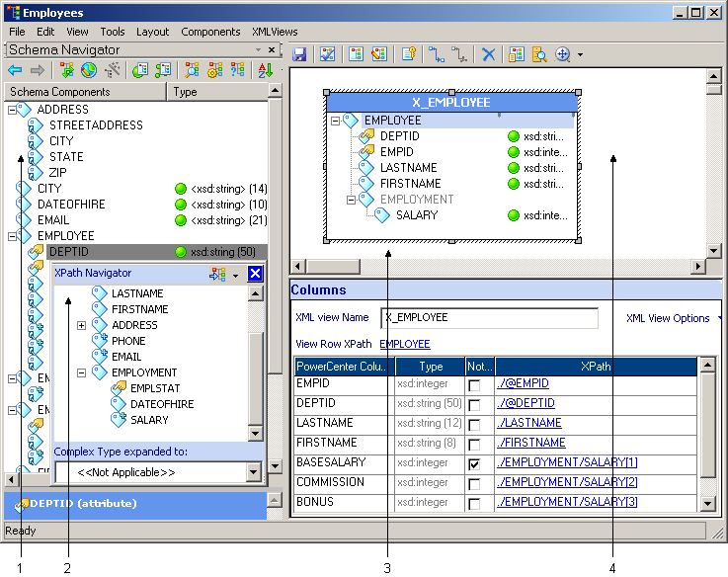728x577 pixels.
Task: Click the Save disk icon in the workspace toolbar
Action: [299, 54]
